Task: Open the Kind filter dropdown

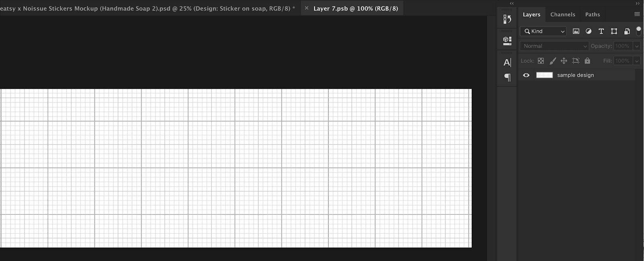Action: pos(543,31)
